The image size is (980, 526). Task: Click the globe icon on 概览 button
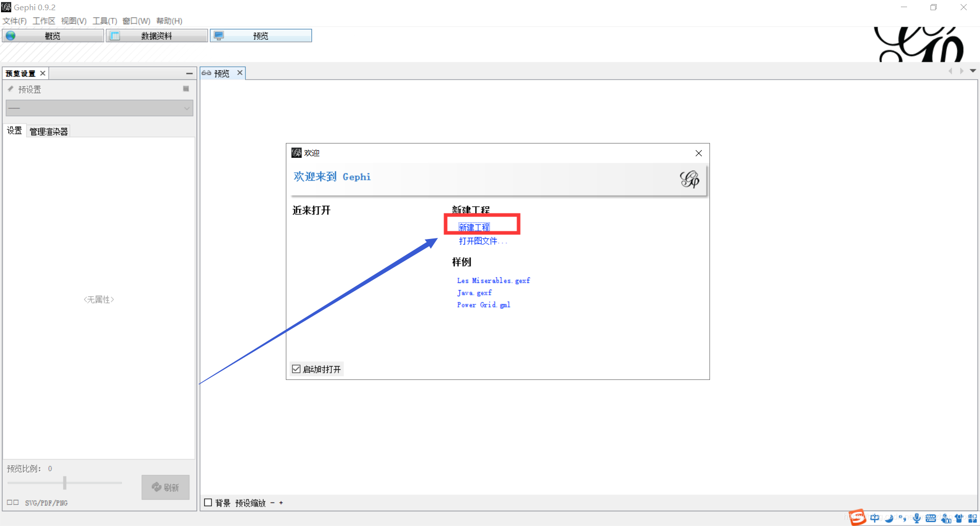pyautogui.click(x=11, y=36)
